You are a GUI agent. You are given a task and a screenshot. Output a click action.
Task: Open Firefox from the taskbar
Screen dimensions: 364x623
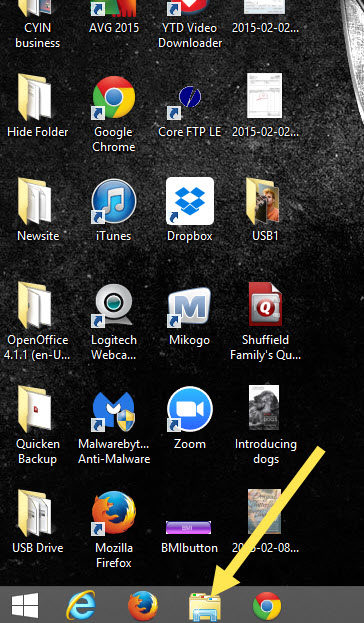(x=143, y=606)
